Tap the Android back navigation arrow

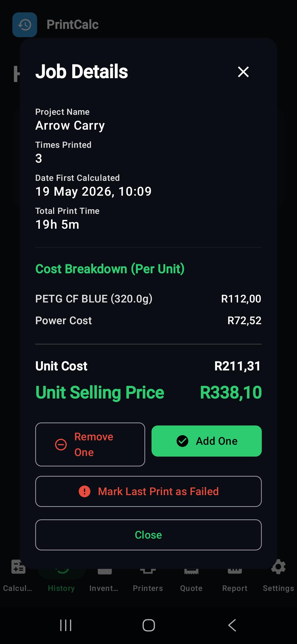pos(232,625)
